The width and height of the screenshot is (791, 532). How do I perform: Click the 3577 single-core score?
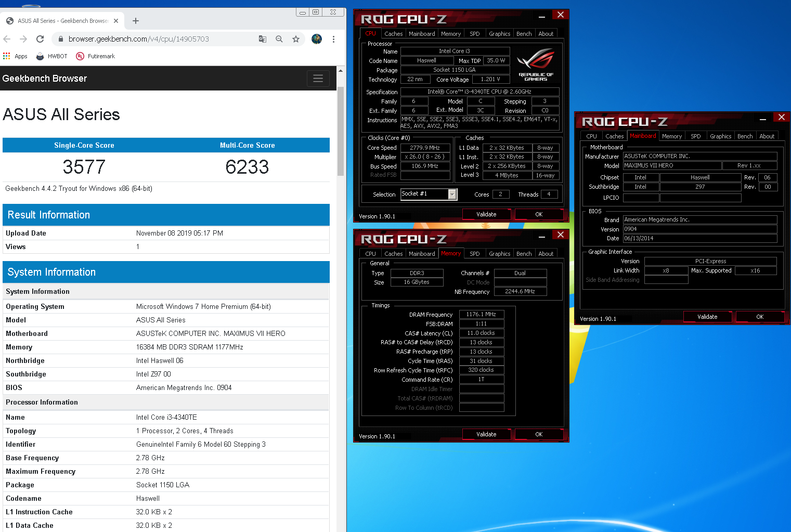[x=84, y=167]
